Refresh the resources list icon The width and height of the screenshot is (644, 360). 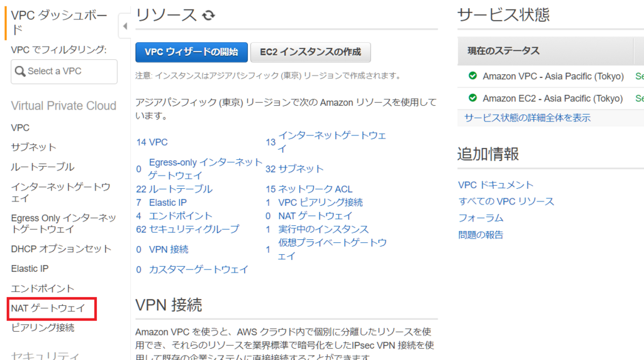pos(208,15)
